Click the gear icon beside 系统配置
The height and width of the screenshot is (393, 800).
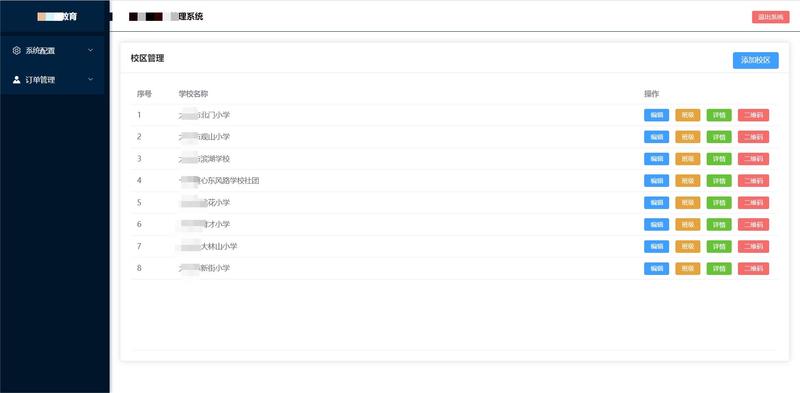click(16, 51)
